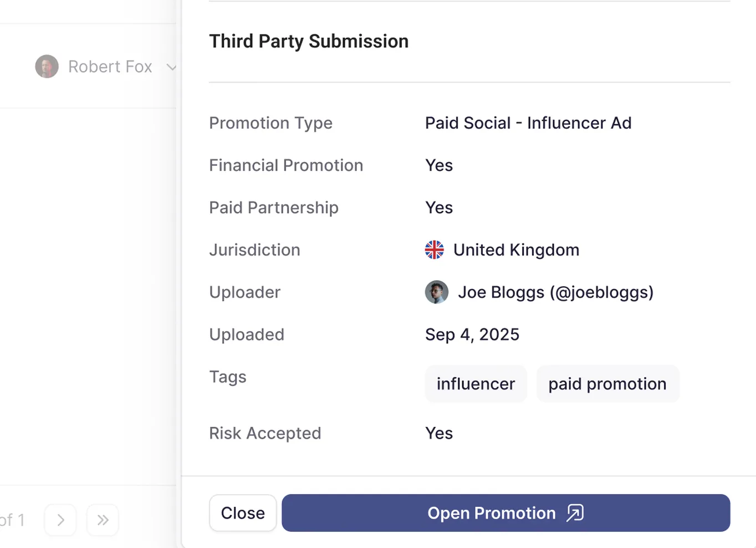This screenshot has height=548, width=756.
Task: Click the Third Party Submission heading
Action: coord(309,41)
